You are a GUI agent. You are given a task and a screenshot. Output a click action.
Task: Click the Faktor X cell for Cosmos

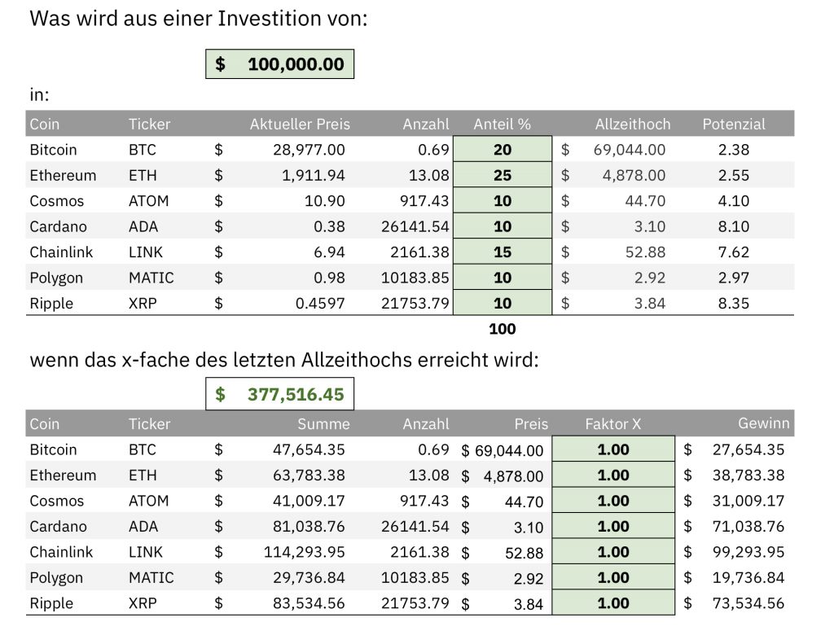click(613, 501)
